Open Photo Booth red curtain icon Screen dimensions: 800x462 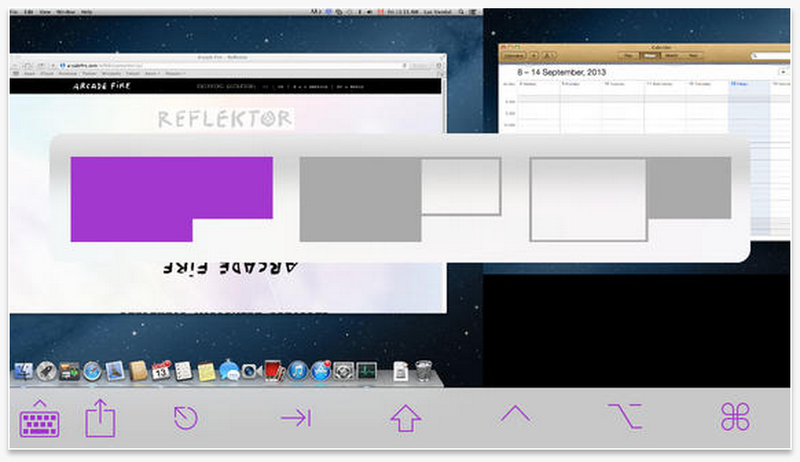274,371
